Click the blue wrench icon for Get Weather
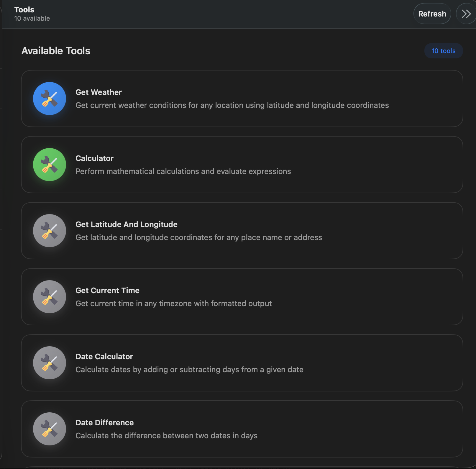Screen dimensions: 476x469 pos(49,98)
